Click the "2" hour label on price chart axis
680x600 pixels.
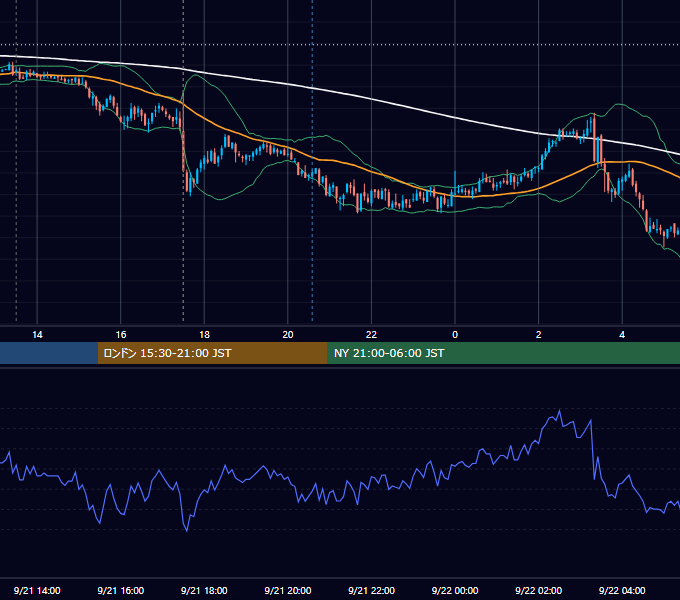[x=539, y=335]
